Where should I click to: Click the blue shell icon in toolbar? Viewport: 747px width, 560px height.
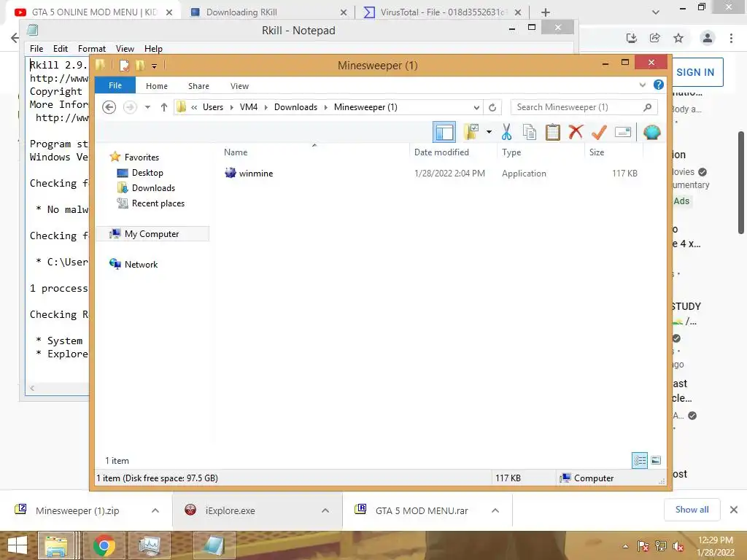pos(651,132)
